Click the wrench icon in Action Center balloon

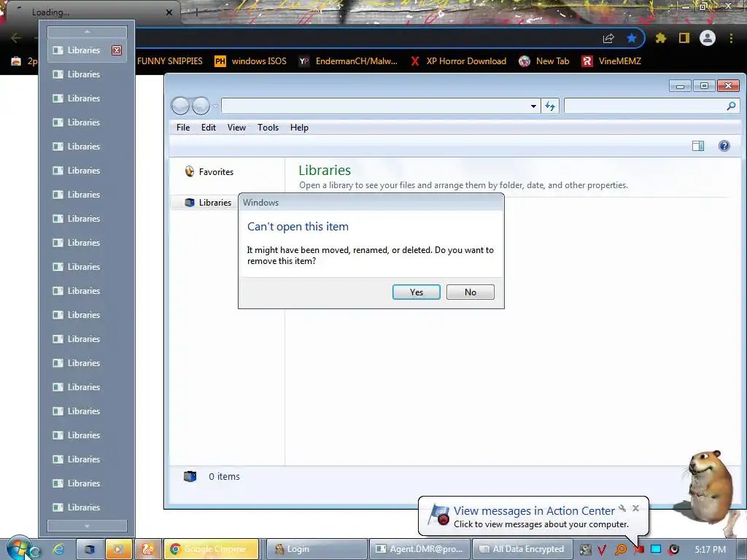(x=622, y=508)
